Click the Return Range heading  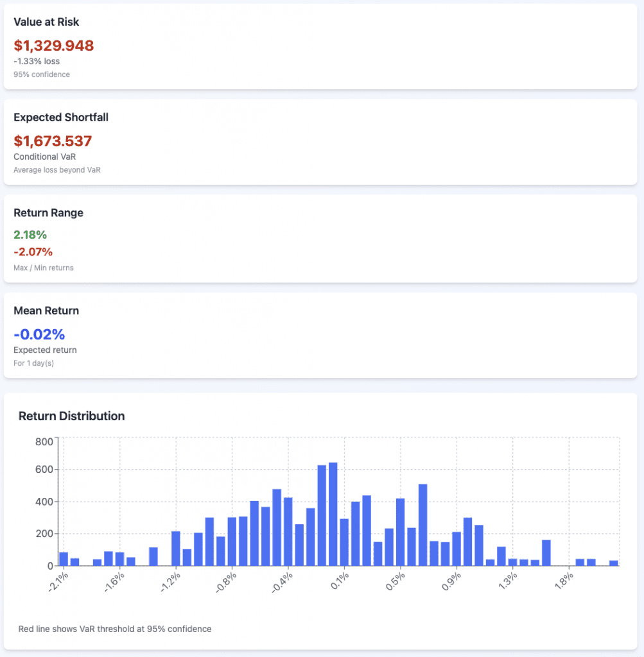[48, 213]
